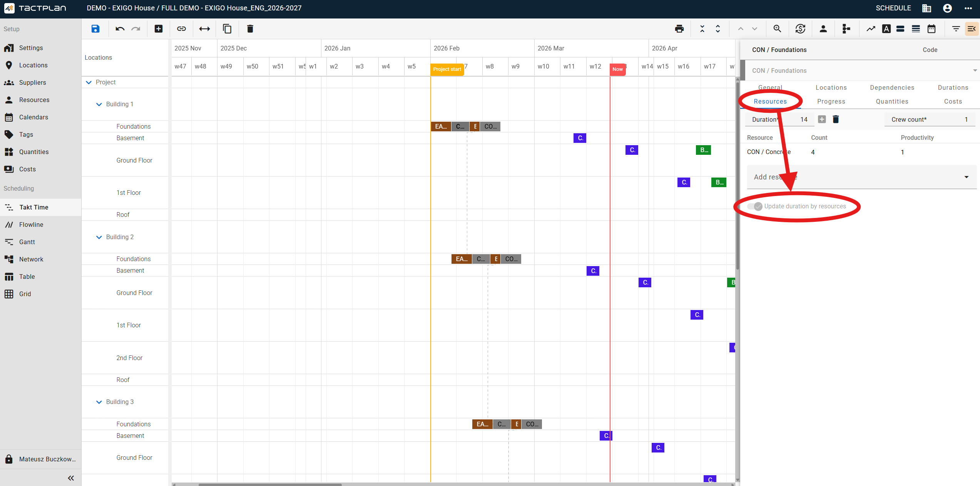Toggle Update duration by resources switch

click(x=755, y=206)
